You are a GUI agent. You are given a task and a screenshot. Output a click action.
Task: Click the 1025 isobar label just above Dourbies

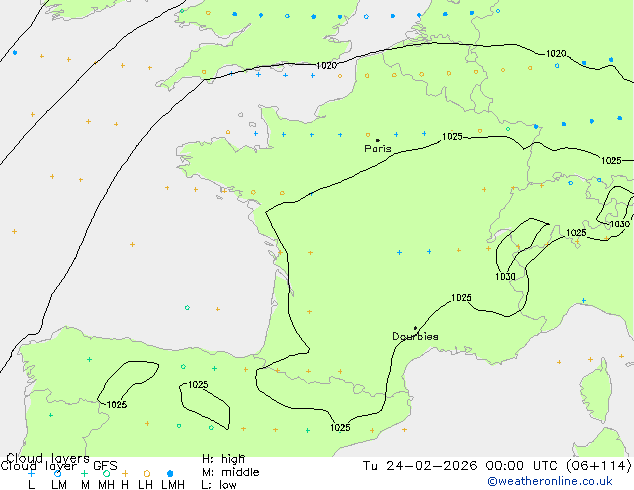pyautogui.click(x=461, y=298)
